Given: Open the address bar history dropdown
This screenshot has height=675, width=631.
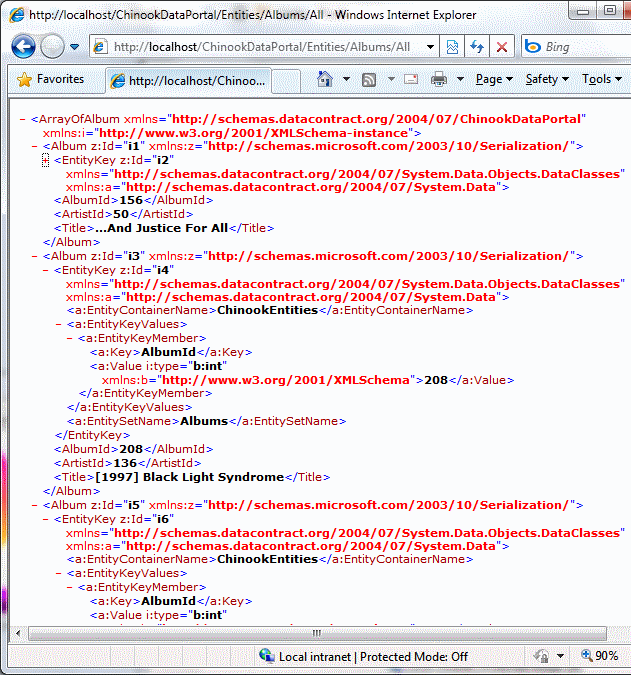Looking at the screenshot, I should pyautogui.click(x=430, y=47).
